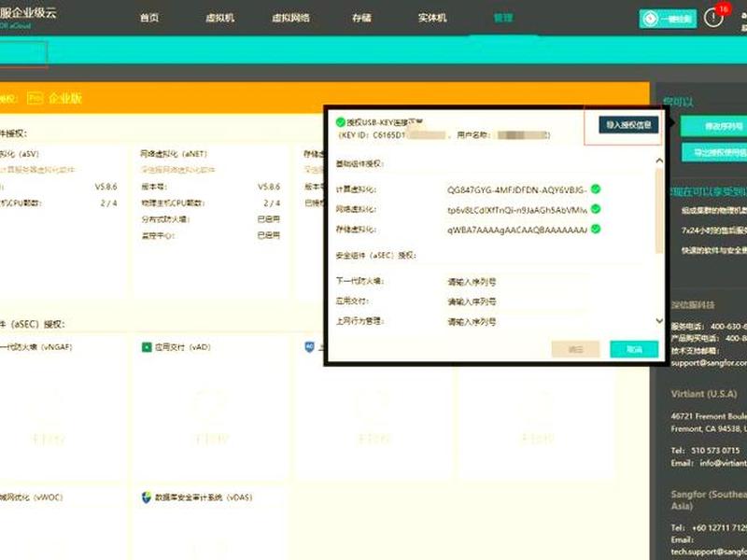Click the 数据库安全审计系统 (vDAS) card title
This screenshot has width=747, height=560.
click(x=204, y=497)
